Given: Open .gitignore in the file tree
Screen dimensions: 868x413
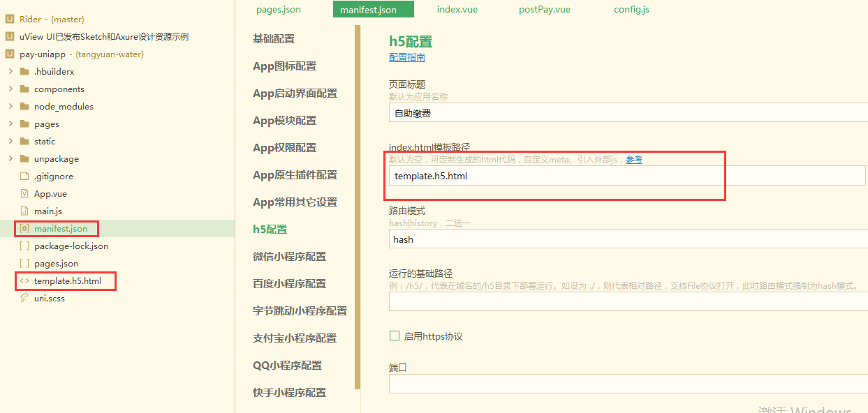Looking at the screenshot, I should pos(54,177).
